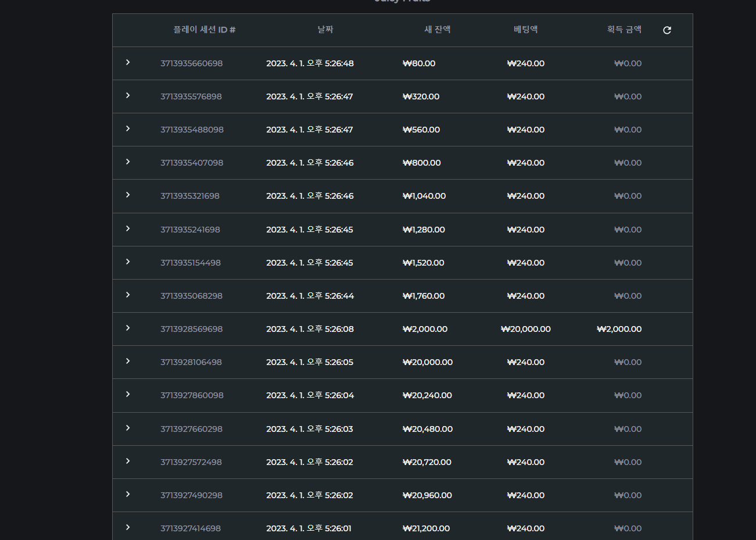Expand row for session 3713935407098
Image resolution: width=756 pixels, height=540 pixels.
(128, 162)
